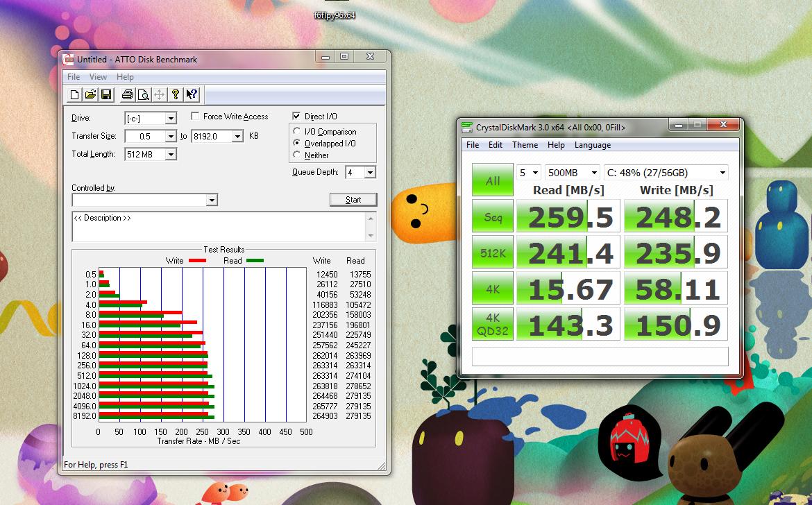Click the New file icon in ATTO toolbar
The height and width of the screenshot is (505, 812).
75,95
